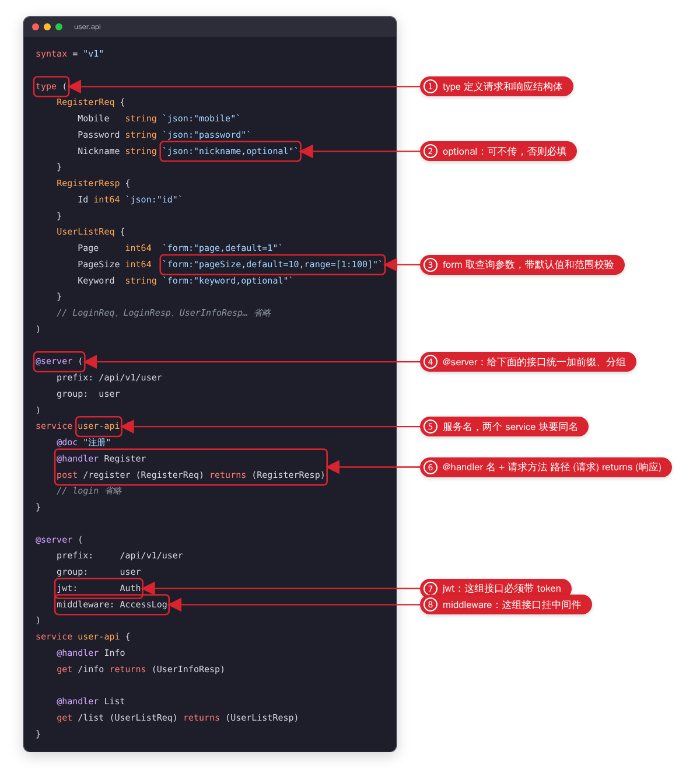The width and height of the screenshot is (700, 769).
Task: Click the syntax = "v1" line
Action: [69, 54]
